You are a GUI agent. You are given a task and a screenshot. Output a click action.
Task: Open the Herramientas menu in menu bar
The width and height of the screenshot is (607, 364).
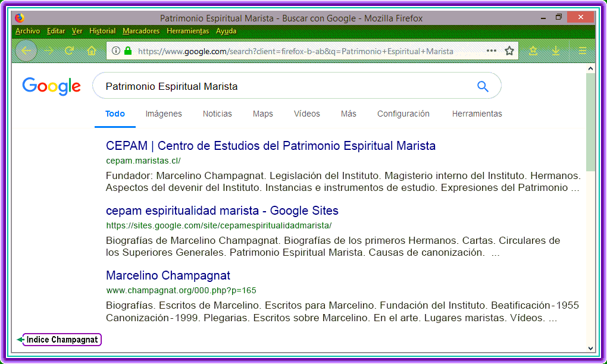[x=187, y=31]
